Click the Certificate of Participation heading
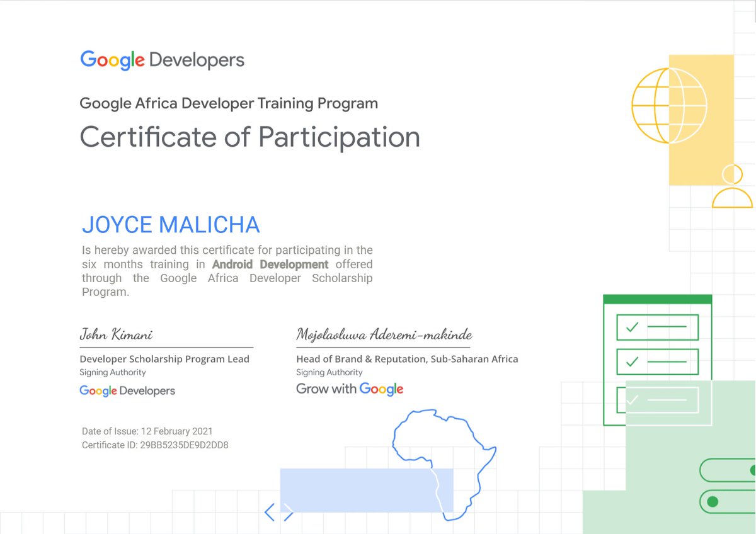756x534 pixels. [249, 137]
